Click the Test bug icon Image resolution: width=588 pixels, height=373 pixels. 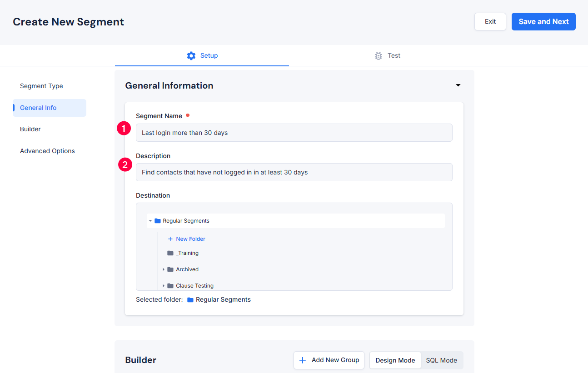click(378, 55)
